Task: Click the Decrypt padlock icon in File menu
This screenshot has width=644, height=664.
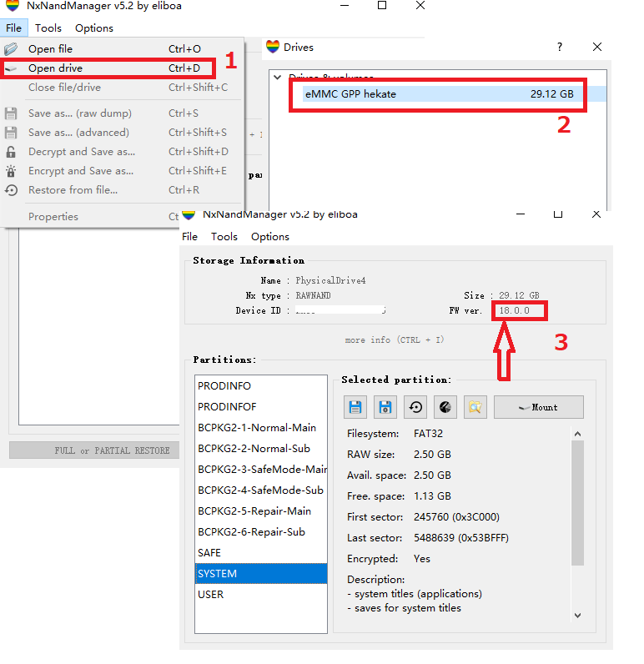Action: click(x=11, y=152)
